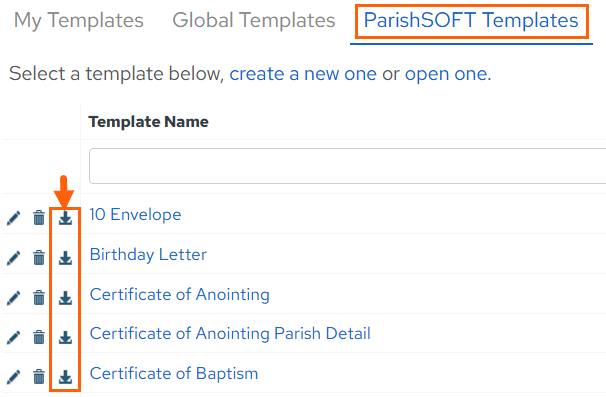Screen dimensions: 606x397
Task: Edit the Certificate of Anointing template
Action: coord(14,298)
